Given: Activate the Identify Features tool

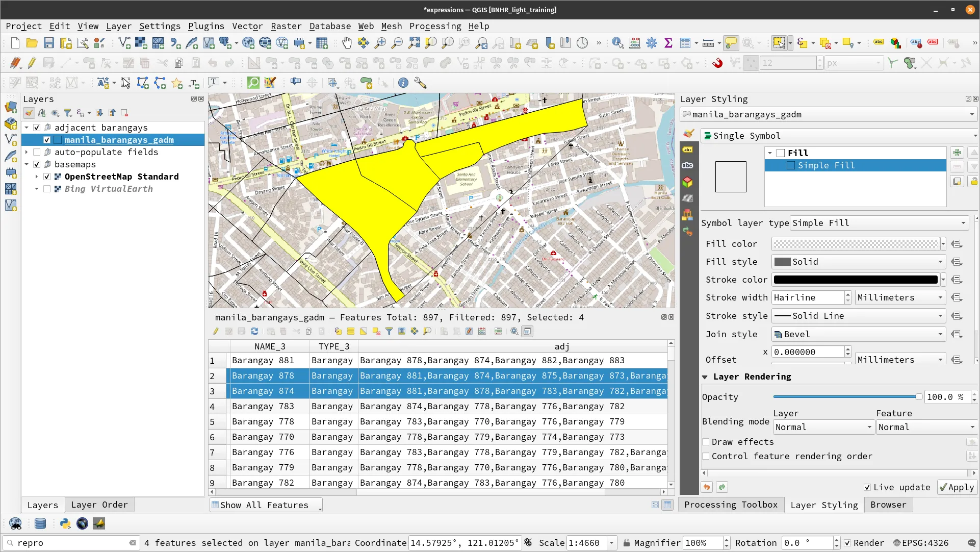Looking at the screenshot, I should pyautogui.click(x=617, y=43).
